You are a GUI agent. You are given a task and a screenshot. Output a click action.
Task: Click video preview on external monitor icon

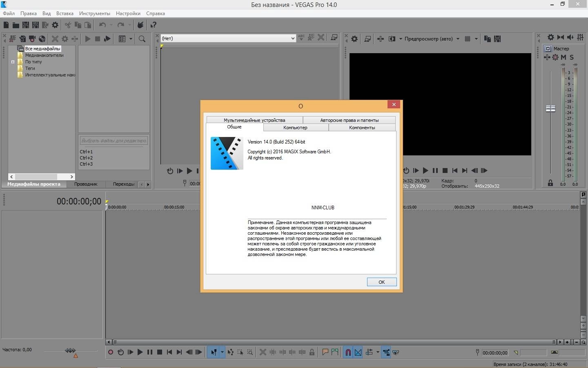pos(367,39)
